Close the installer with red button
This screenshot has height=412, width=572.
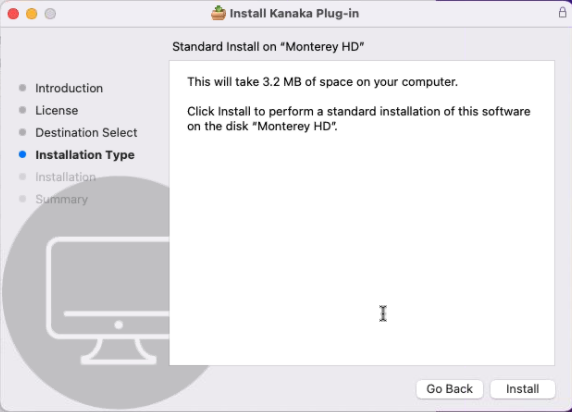pyautogui.click(x=13, y=14)
